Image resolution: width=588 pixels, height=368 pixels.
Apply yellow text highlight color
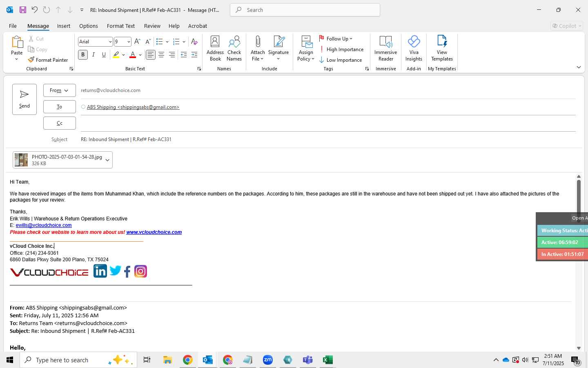116,55
